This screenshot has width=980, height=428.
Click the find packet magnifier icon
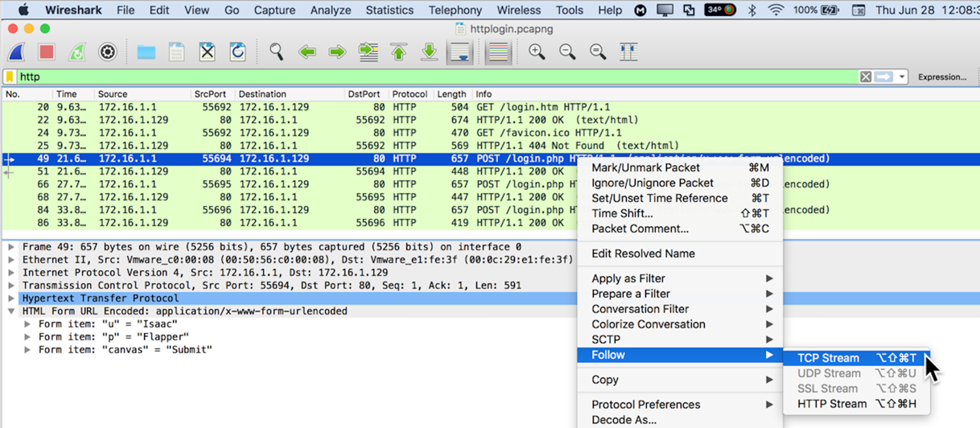click(x=276, y=52)
